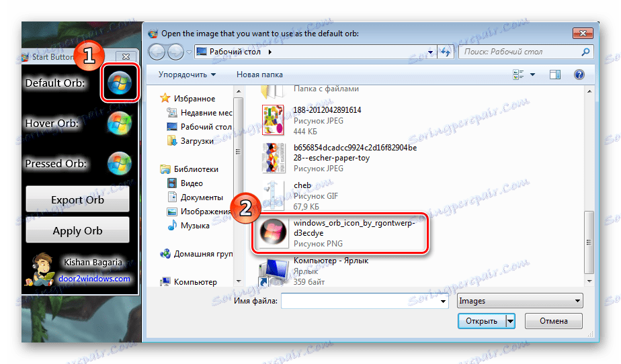
Task: Open the view options dropdown arrow
Action: coord(532,75)
